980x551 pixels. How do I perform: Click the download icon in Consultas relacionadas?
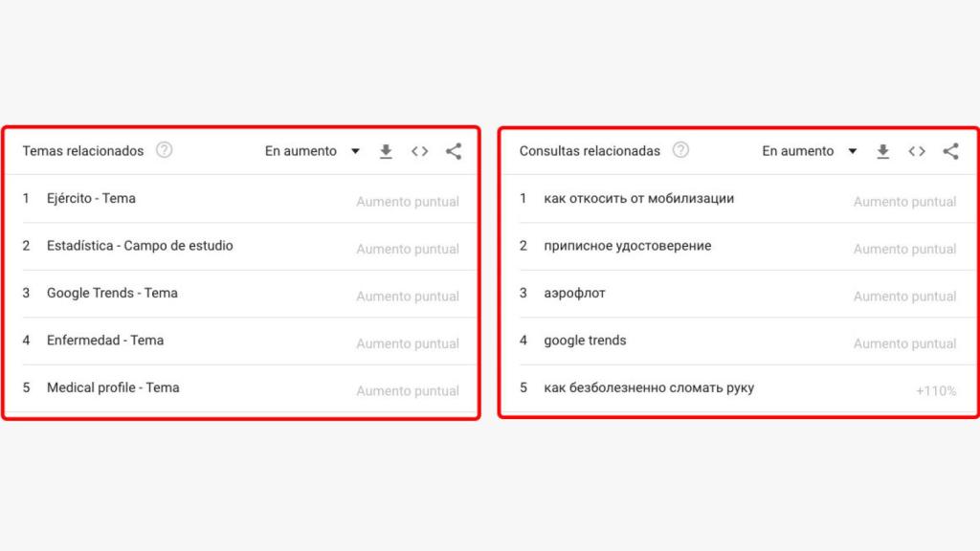(x=882, y=150)
